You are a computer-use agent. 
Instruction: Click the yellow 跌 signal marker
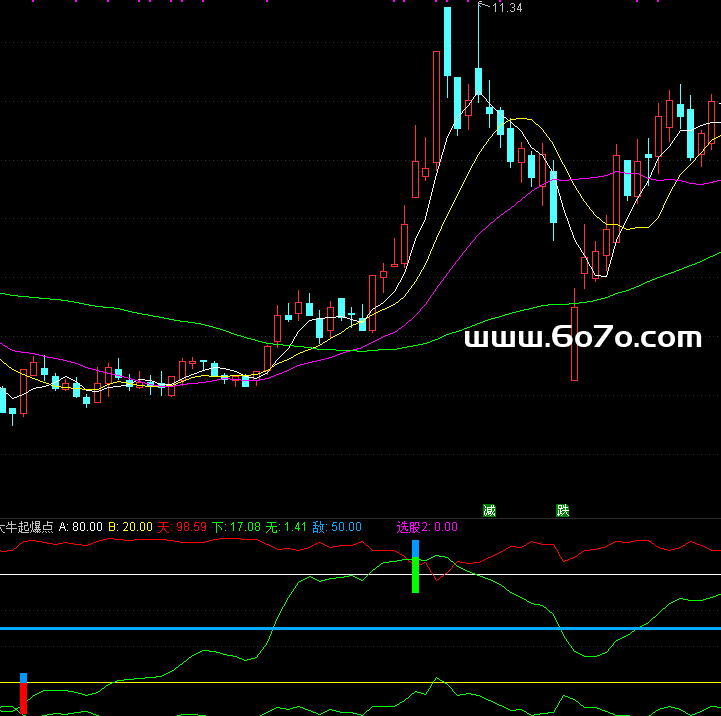click(563, 510)
